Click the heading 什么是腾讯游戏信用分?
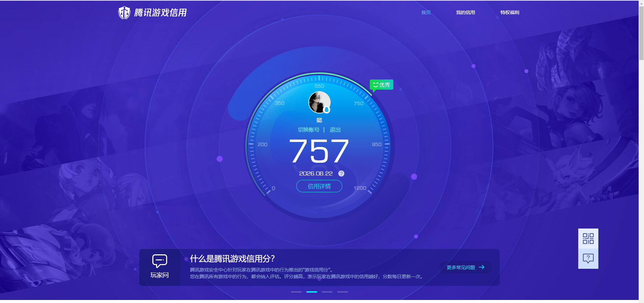This screenshot has height=303, width=644. click(232, 259)
